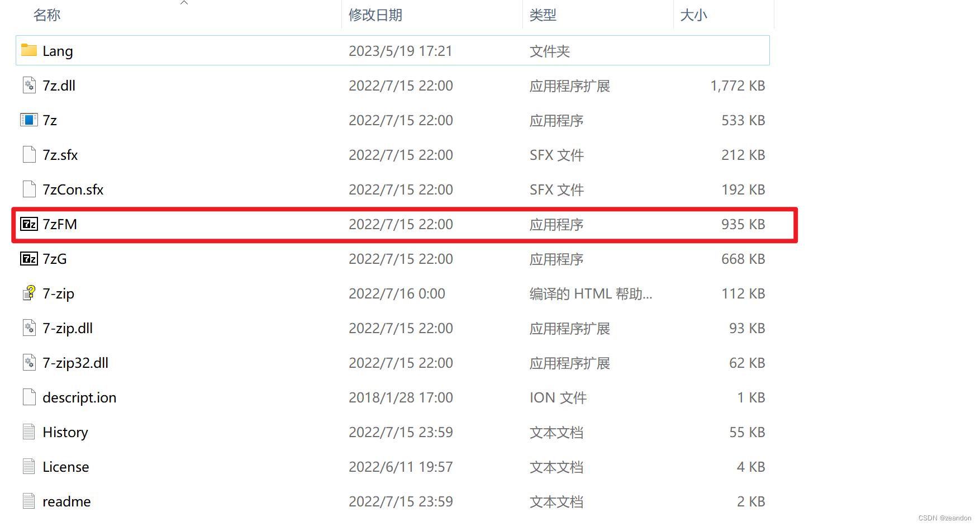This screenshot has width=980, height=526.
Task: Select the Lang file name
Action: point(58,51)
